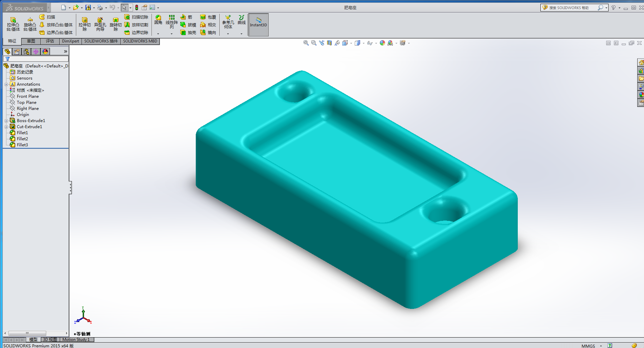Select the Zoom to Area icon
This screenshot has height=348, width=644.
tap(314, 43)
